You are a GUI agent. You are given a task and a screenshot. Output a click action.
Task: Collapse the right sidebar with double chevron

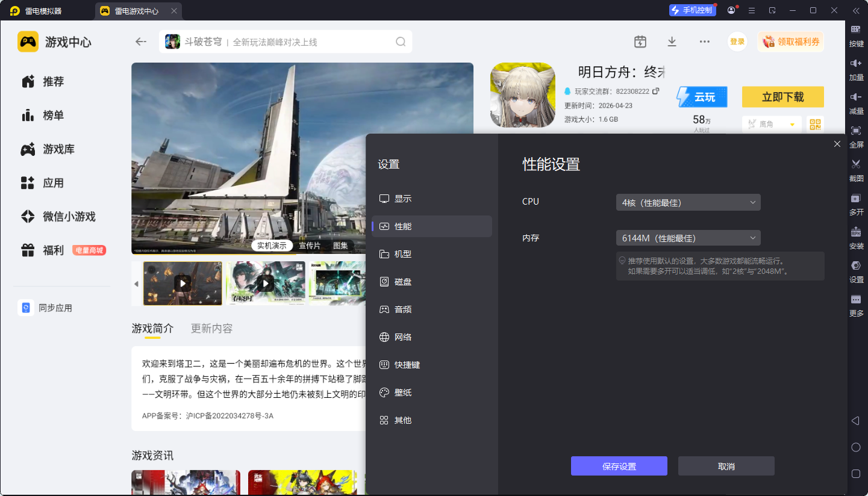[855, 10]
